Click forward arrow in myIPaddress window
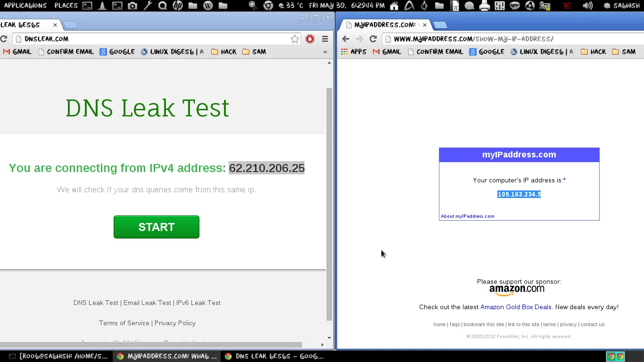644x362 pixels. point(359,39)
